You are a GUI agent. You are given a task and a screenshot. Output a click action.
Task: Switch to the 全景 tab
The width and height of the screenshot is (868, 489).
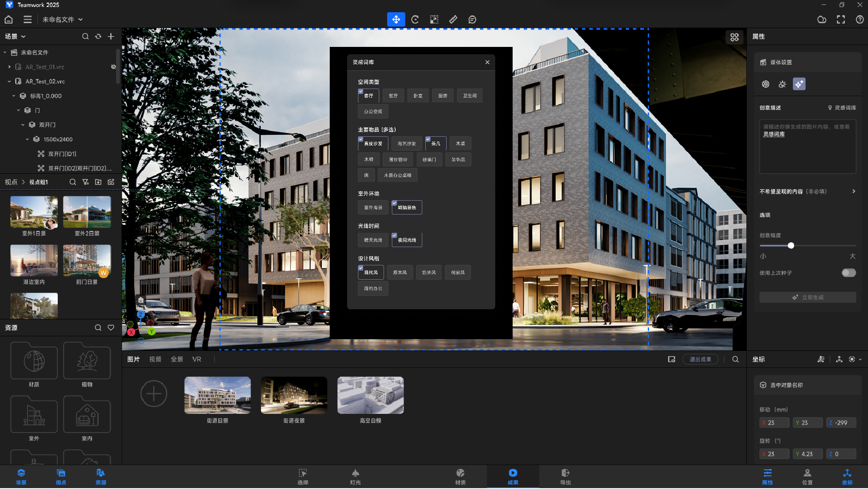pyautogui.click(x=177, y=359)
